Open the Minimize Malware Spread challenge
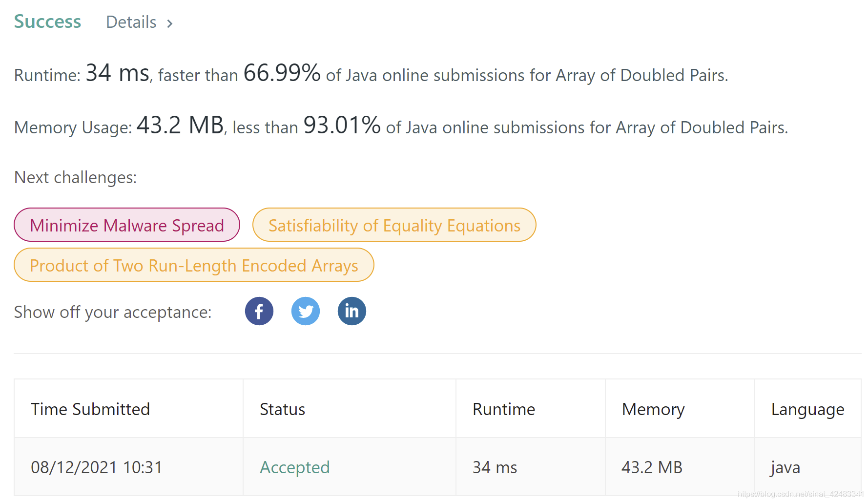This screenshot has width=868, height=503. click(x=126, y=225)
